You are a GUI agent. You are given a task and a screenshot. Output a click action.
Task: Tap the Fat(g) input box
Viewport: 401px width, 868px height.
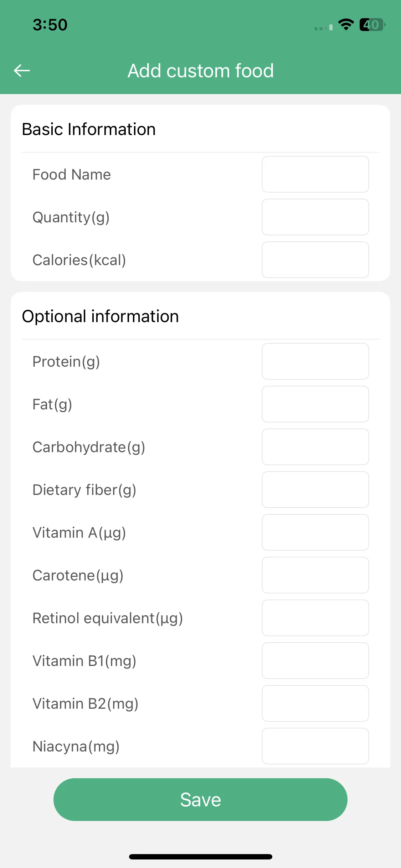tap(315, 404)
